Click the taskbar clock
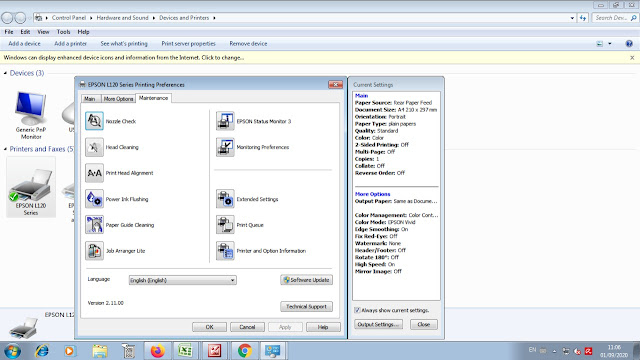This screenshot has width=640, height=360. pyautogui.click(x=613, y=351)
